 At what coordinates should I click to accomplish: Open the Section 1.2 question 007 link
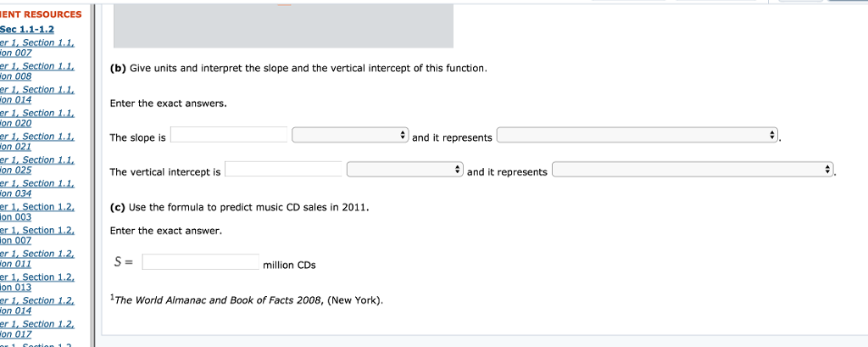coord(37,235)
